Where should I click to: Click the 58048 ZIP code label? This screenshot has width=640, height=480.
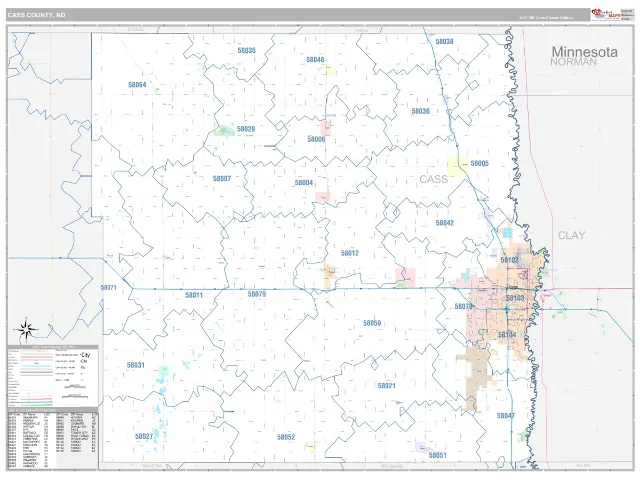315,60
